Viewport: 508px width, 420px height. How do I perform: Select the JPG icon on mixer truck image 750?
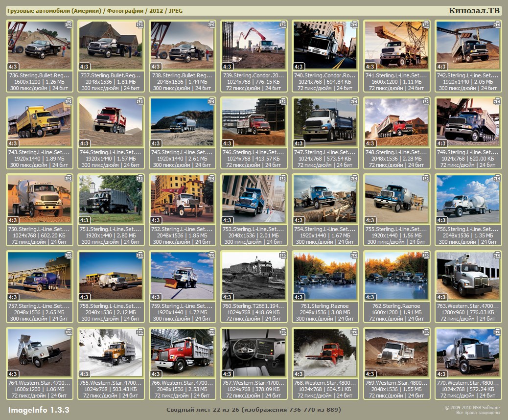69,178
